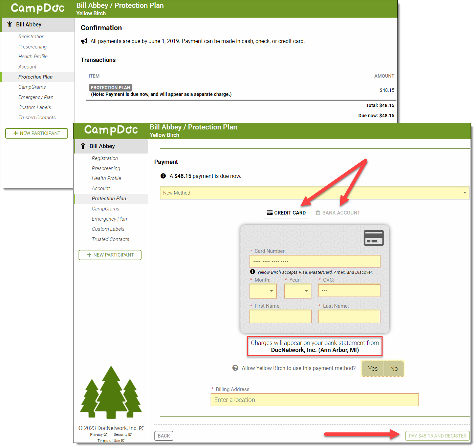Open Emergency Plan in front sidebar

[x=109, y=219]
